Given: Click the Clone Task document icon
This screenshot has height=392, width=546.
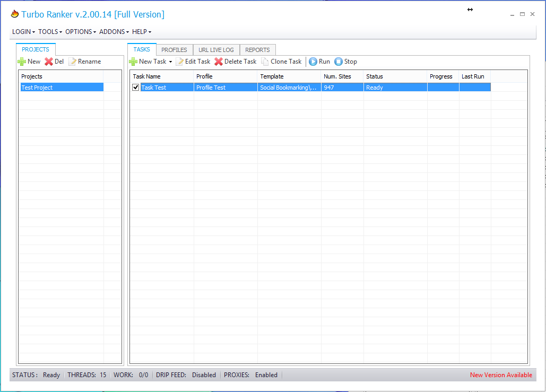Looking at the screenshot, I should (265, 62).
